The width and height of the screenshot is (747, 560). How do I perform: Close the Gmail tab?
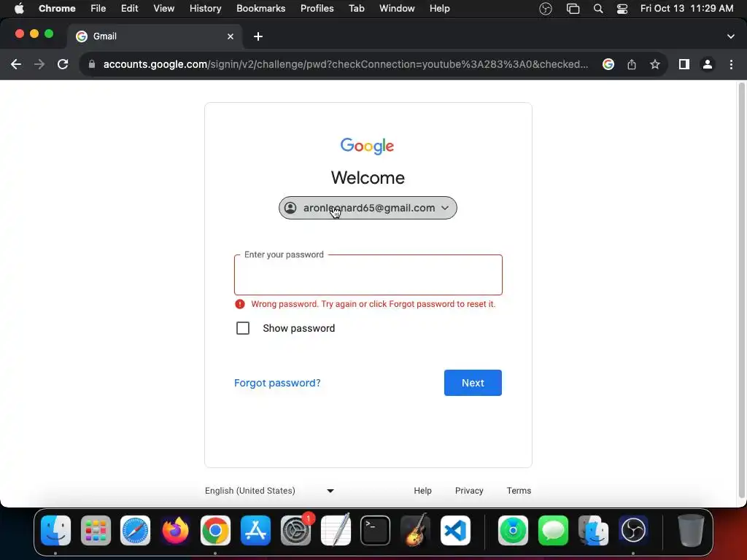click(x=231, y=36)
